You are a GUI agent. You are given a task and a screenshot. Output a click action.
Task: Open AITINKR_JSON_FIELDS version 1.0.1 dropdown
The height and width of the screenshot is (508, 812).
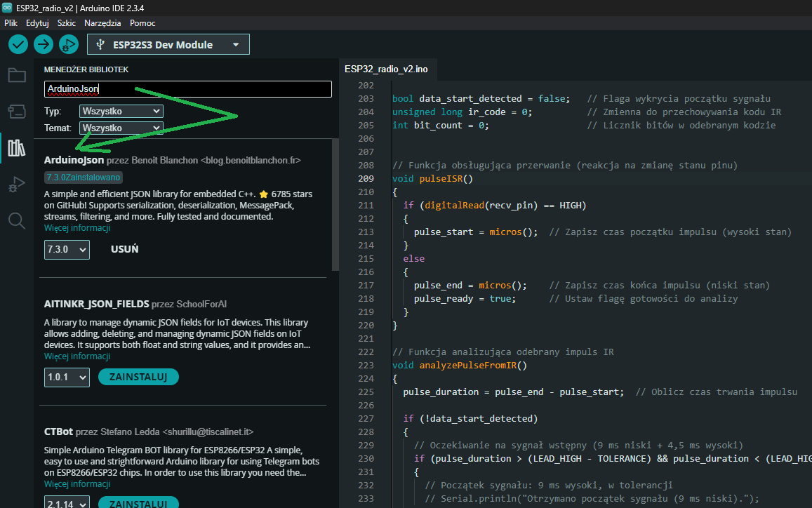coord(67,377)
